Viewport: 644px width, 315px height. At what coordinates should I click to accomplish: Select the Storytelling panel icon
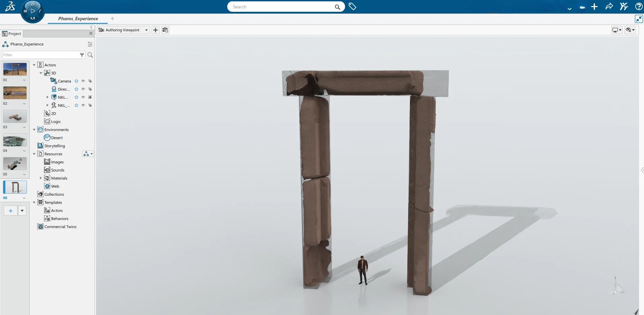click(41, 146)
